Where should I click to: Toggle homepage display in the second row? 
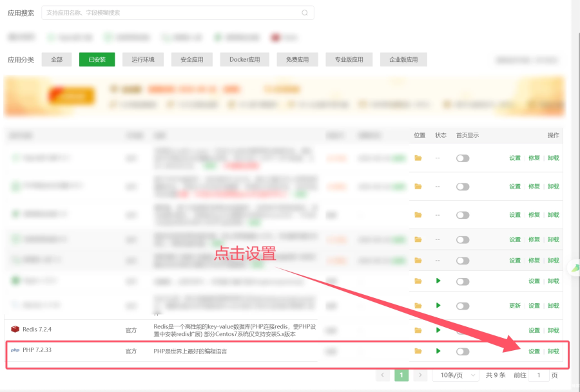tap(463, 187)
